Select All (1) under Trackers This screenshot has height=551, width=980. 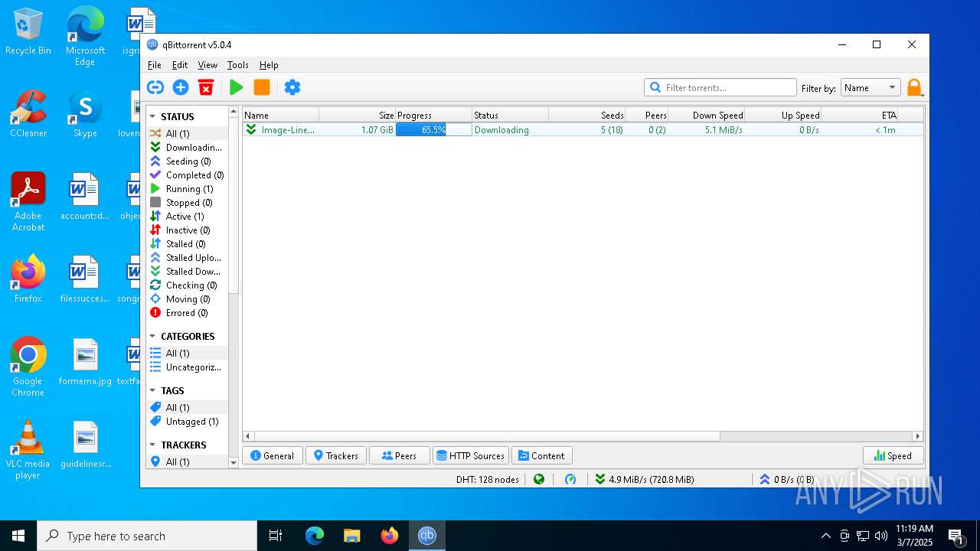click(187, 461)
